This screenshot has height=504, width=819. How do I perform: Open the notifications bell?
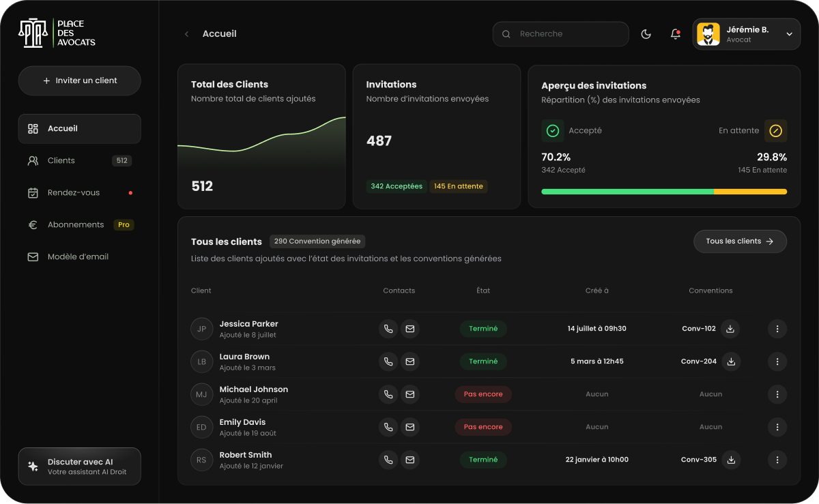pos(676,34)
